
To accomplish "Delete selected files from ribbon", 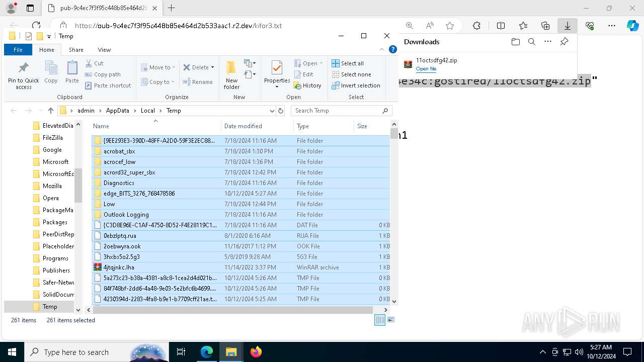I will point(196,67).
